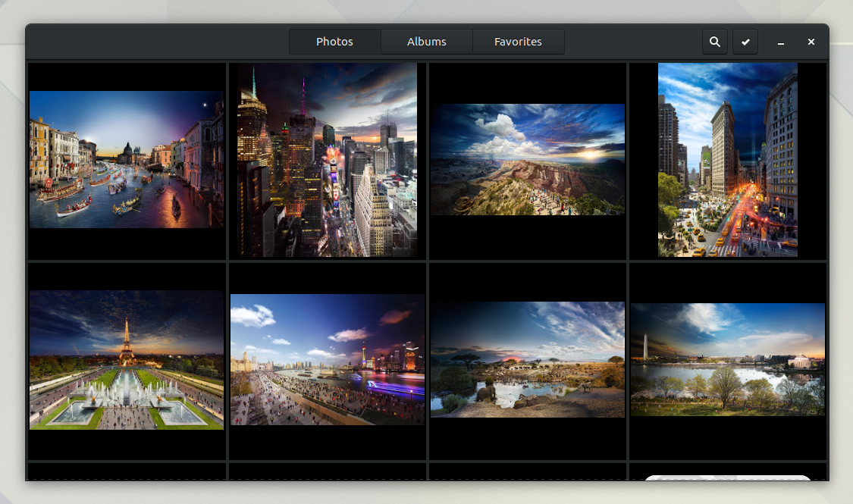
Task: Minimize the photo viewer window
Action: (x=781, y=42)
